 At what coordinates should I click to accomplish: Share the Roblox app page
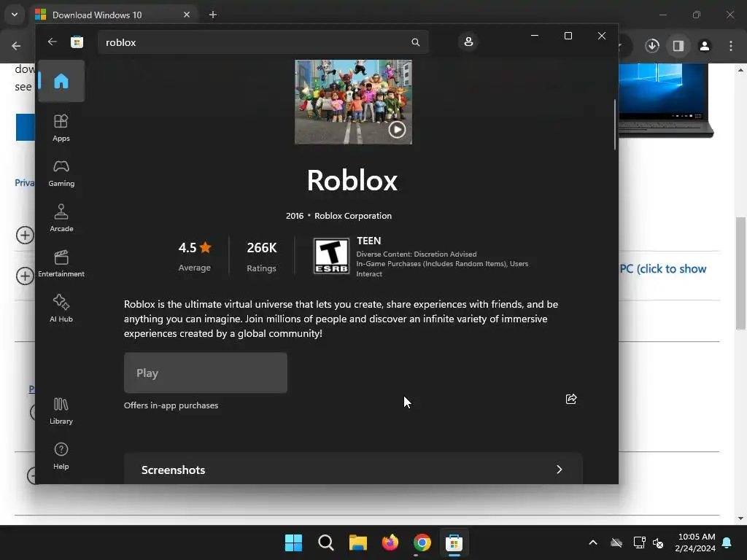coord(570,399)
